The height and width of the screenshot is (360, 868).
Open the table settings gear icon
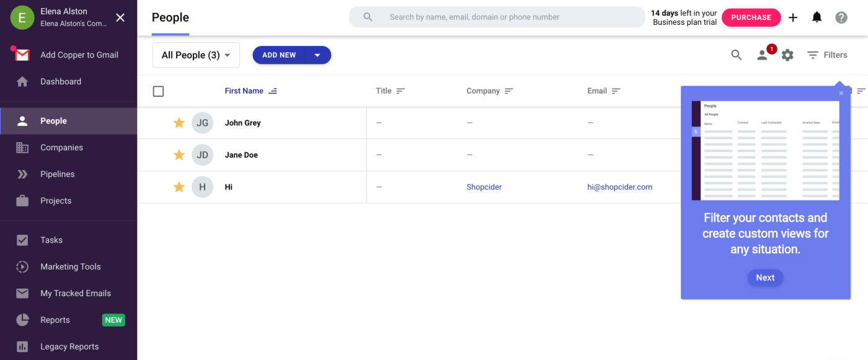(787, 55)
